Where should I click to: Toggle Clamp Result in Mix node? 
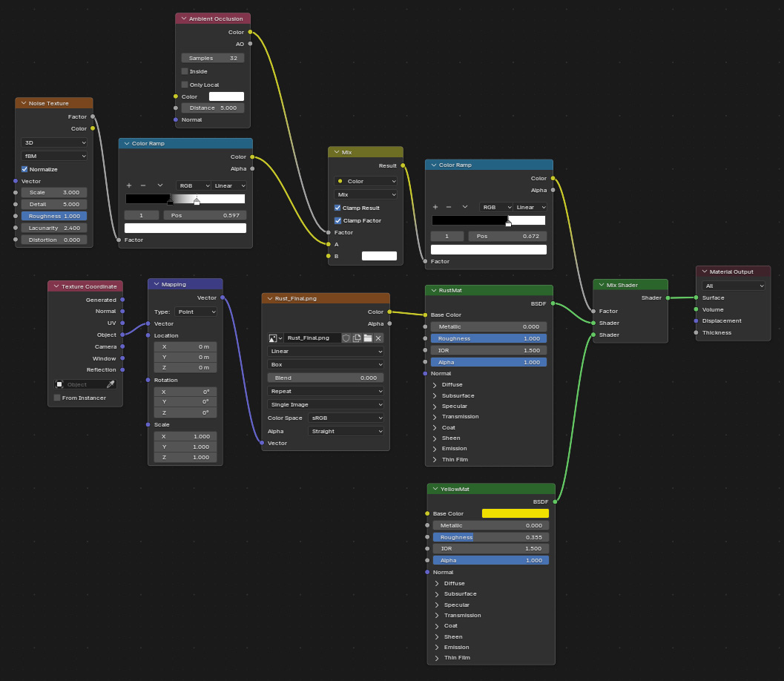pyautogui.click(x=337, y=208)
